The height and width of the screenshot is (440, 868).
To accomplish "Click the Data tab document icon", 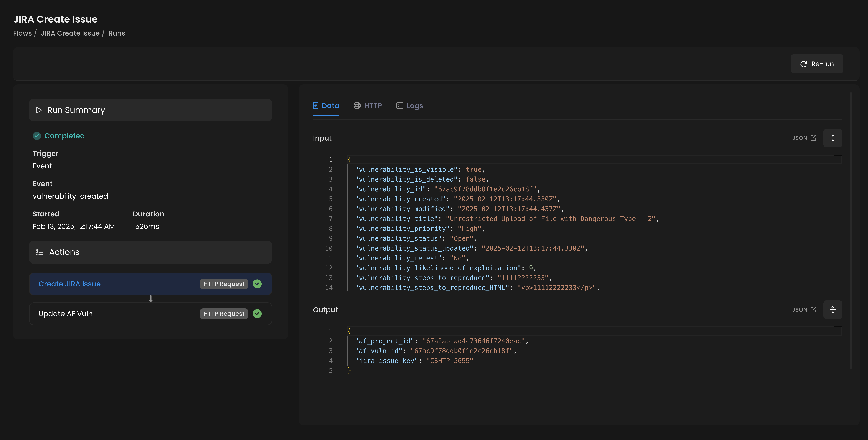I will [x=316, y=106].
